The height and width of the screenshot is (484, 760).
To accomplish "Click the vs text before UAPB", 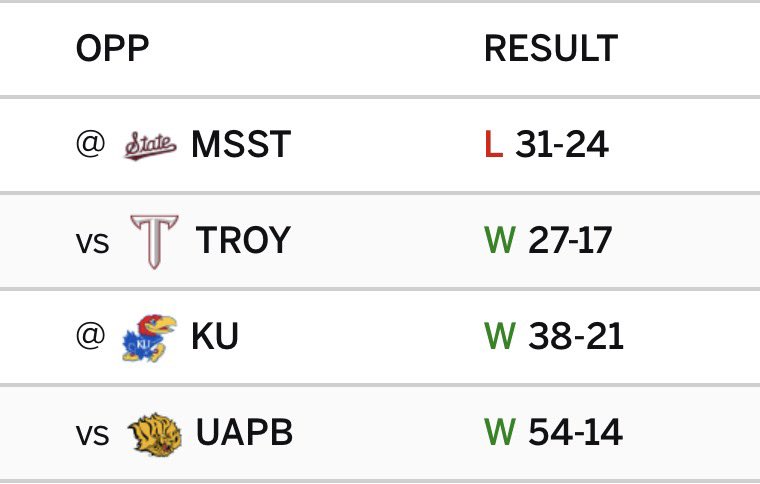I will 92,435.
